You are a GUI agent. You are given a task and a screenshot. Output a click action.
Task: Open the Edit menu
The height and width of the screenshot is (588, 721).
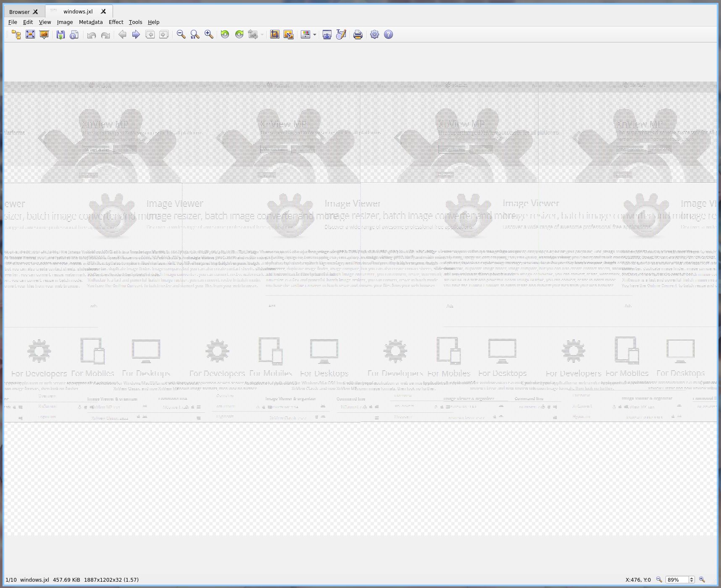[28, 22]
